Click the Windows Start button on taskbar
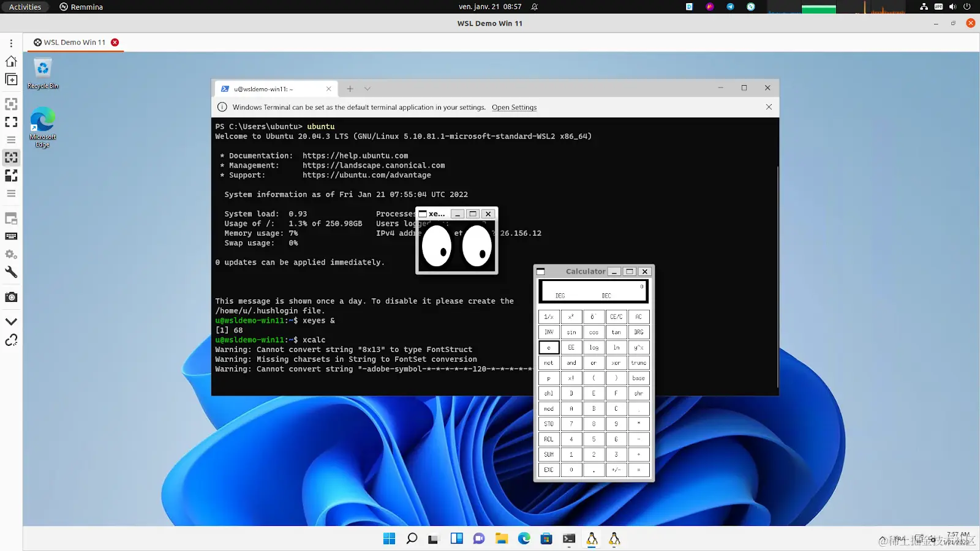 (x=389, y=539)
